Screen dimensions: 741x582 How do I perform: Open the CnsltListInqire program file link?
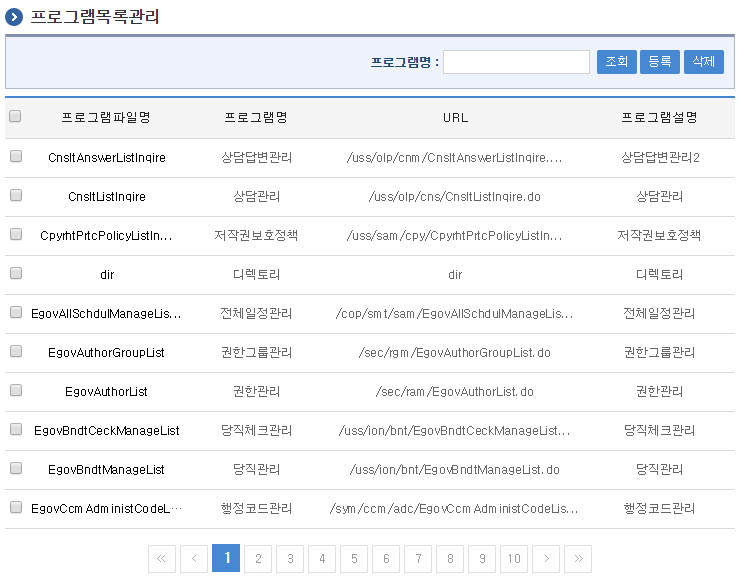tap(106, 197)
